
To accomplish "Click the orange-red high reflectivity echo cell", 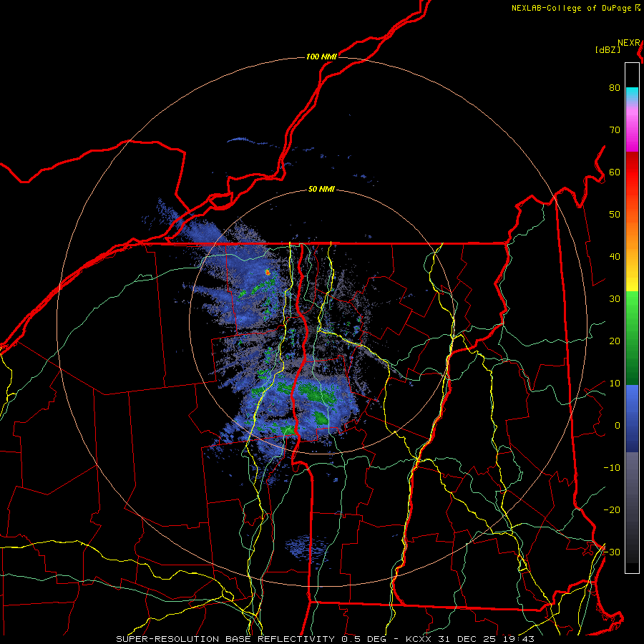I will pyautogui.click(x=268, y=272).
